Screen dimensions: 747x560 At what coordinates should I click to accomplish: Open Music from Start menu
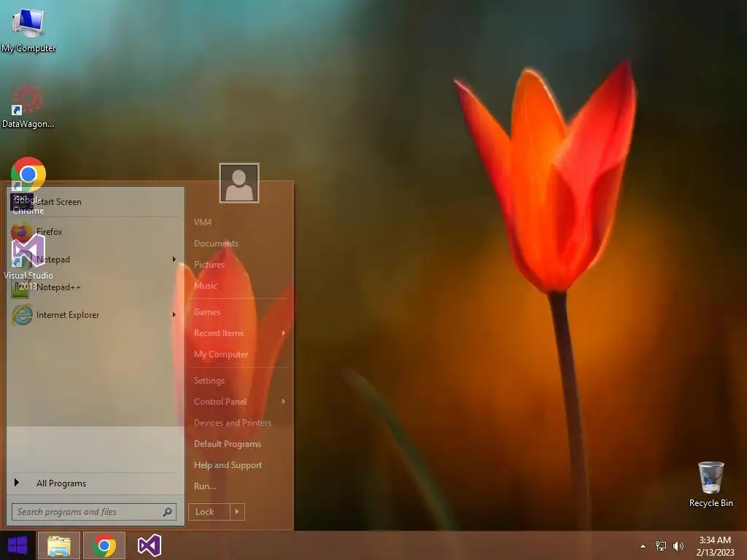pos(205,286)
